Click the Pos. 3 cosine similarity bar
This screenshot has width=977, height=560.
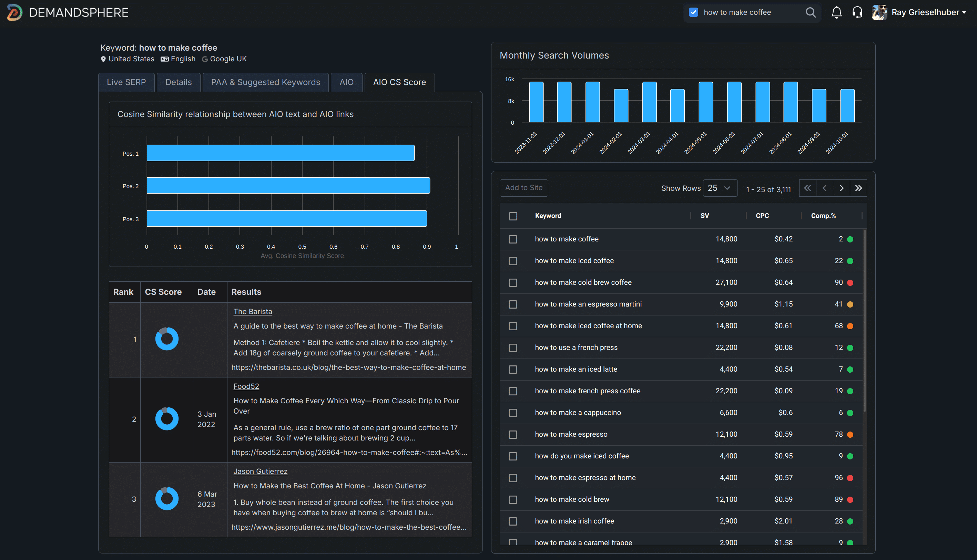pos(287,218)
